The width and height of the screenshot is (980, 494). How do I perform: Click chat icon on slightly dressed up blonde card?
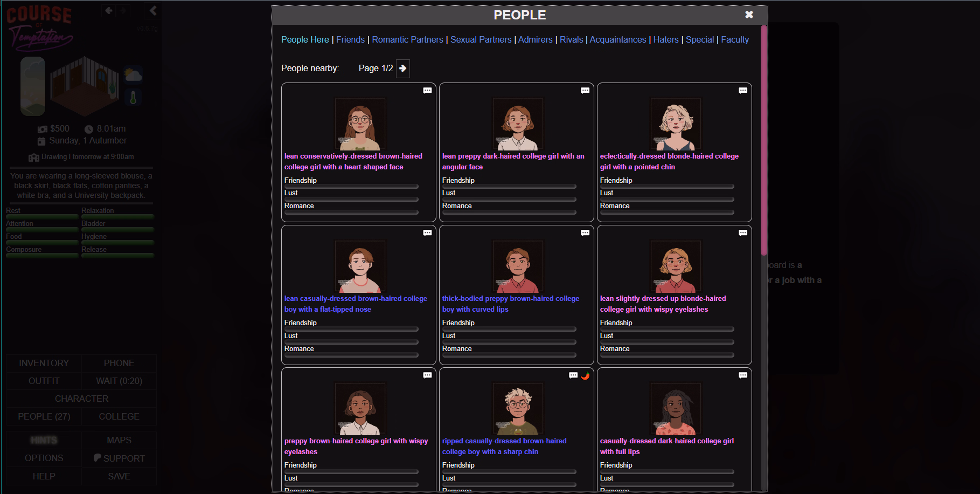[x=743, y=233]
